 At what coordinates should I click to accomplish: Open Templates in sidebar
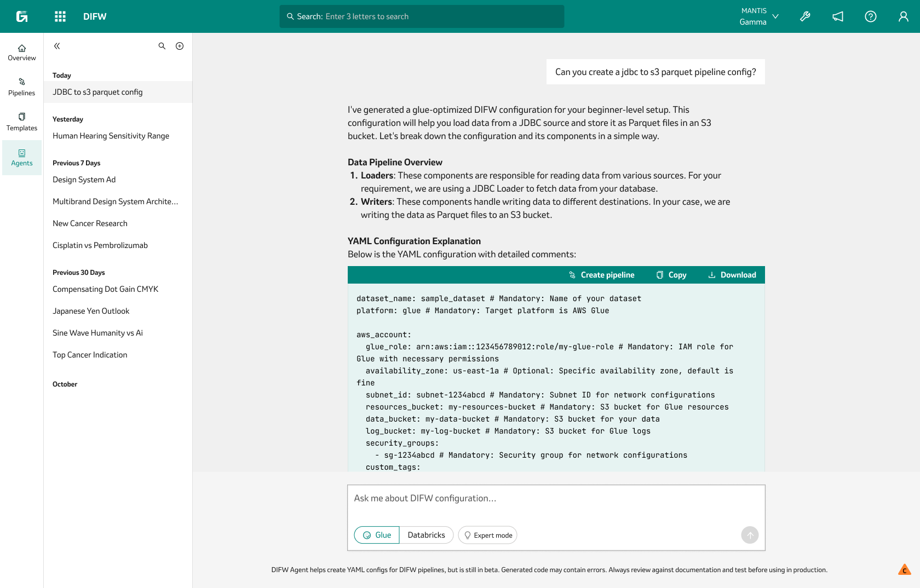tap(22, 123)
